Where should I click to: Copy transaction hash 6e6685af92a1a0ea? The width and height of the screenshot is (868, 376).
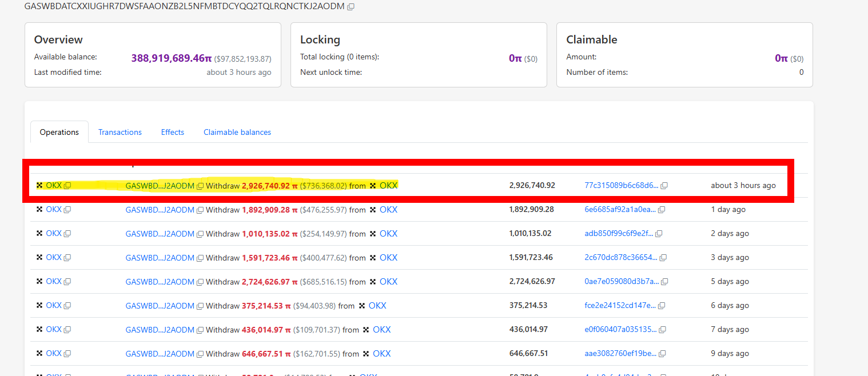point(661,210)
